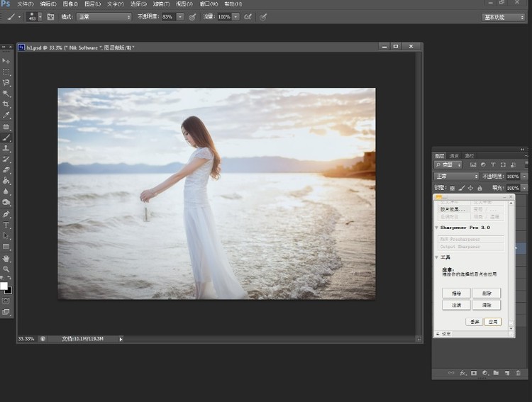Open the brush panel toggle icon
The width and height of the screenshot is (532, 402).
coord(50,16)
